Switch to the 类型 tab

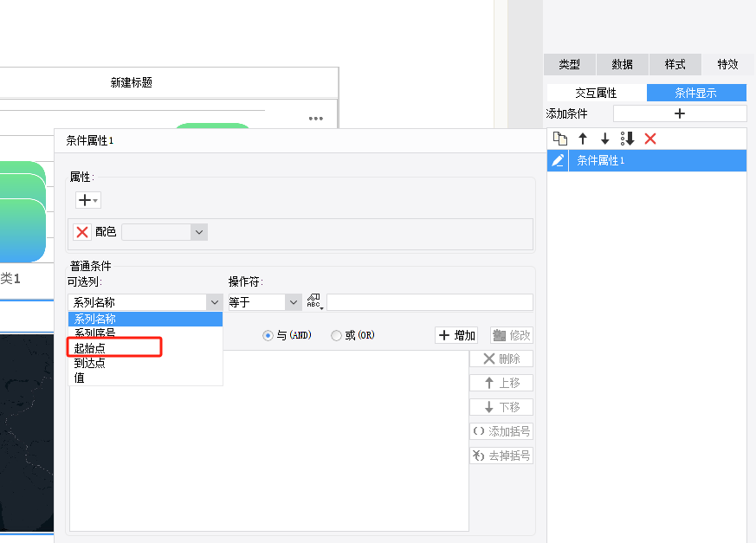[x=569, y=64]
